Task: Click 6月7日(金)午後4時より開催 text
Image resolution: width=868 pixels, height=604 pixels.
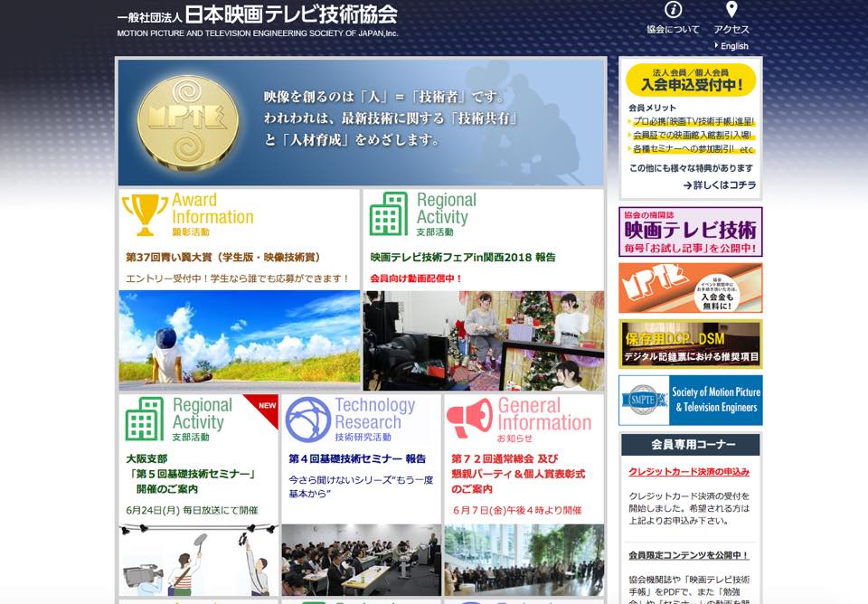Action: 517,511
